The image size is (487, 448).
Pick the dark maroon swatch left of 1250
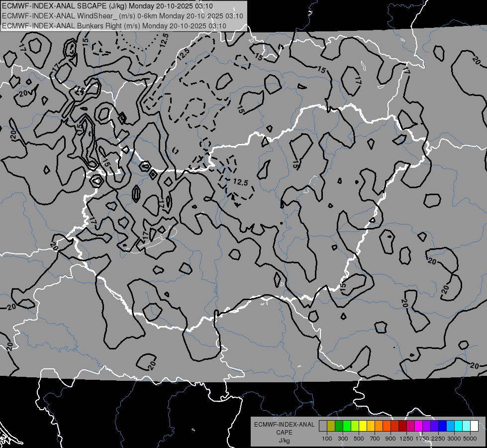[402, 426]
